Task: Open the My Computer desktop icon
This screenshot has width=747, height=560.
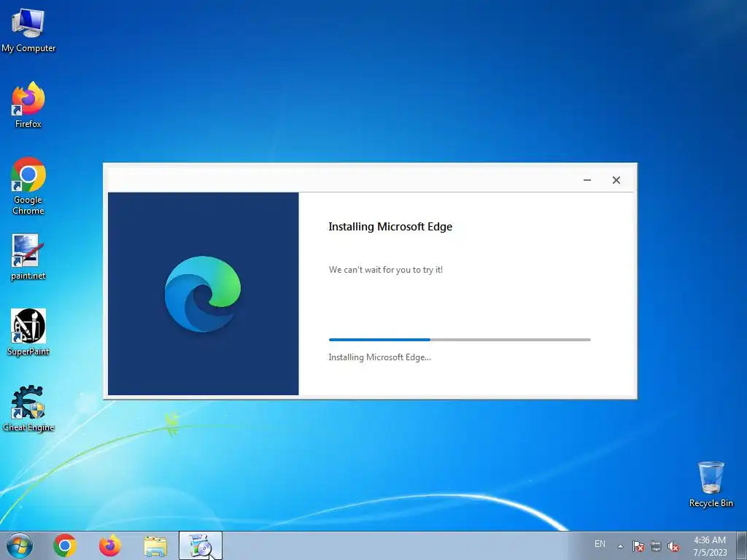Action: (x=28, y=30)
